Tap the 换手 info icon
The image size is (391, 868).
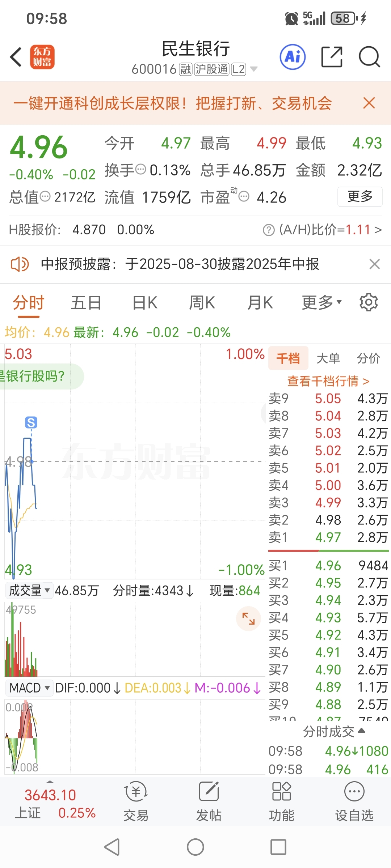coord(140,169)
